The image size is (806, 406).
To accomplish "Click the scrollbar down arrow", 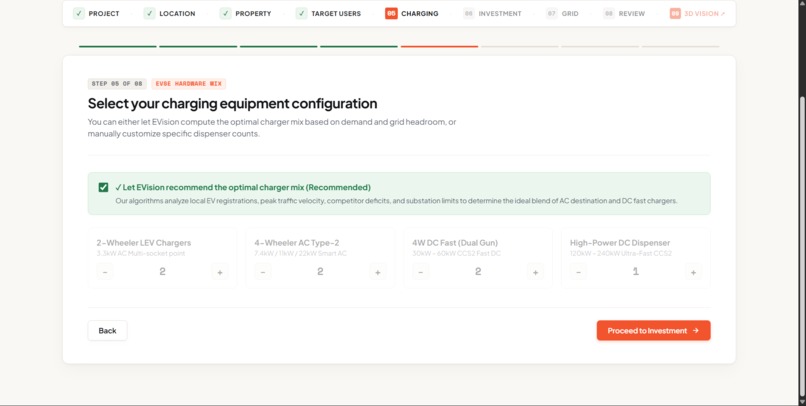I will [802, 401].
